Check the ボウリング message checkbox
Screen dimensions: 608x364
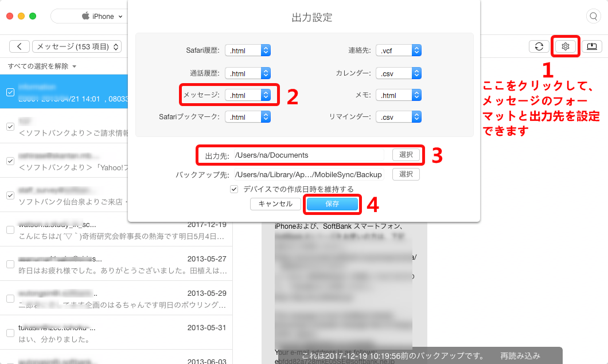pos(10,299)
